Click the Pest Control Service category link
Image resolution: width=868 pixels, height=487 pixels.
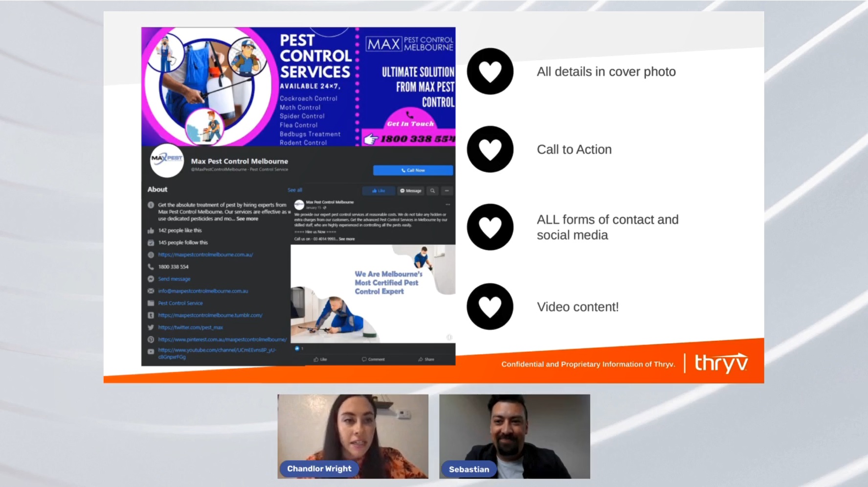click(x=180, y=303)
